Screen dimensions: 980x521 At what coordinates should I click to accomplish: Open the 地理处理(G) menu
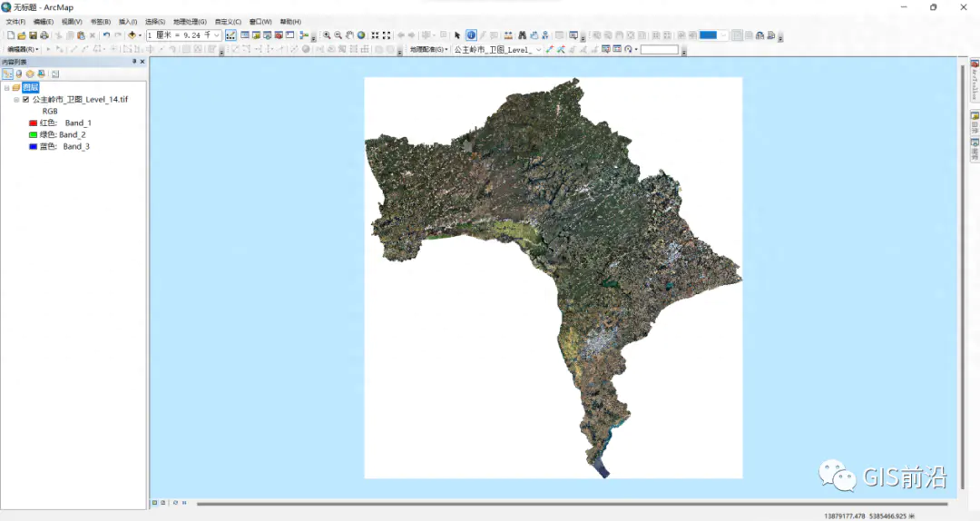190,21
